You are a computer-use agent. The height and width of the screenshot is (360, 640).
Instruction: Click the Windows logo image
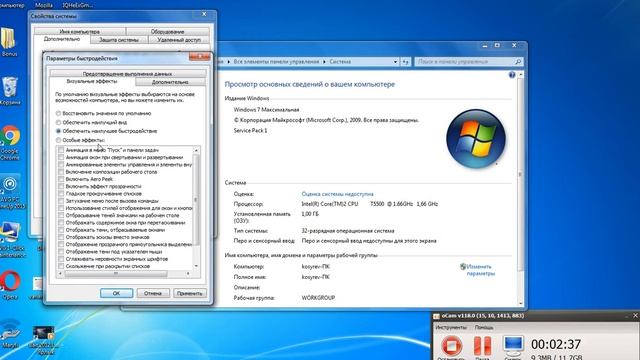476,138
